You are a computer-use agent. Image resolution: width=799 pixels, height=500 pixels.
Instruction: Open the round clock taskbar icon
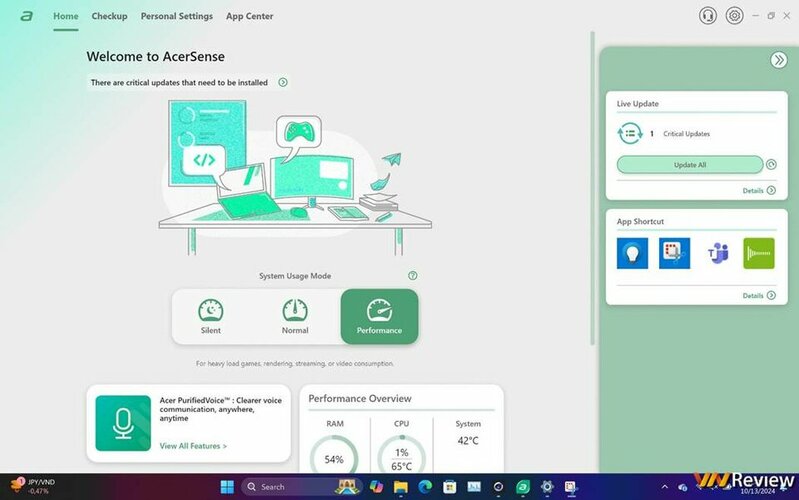(498, 487)
